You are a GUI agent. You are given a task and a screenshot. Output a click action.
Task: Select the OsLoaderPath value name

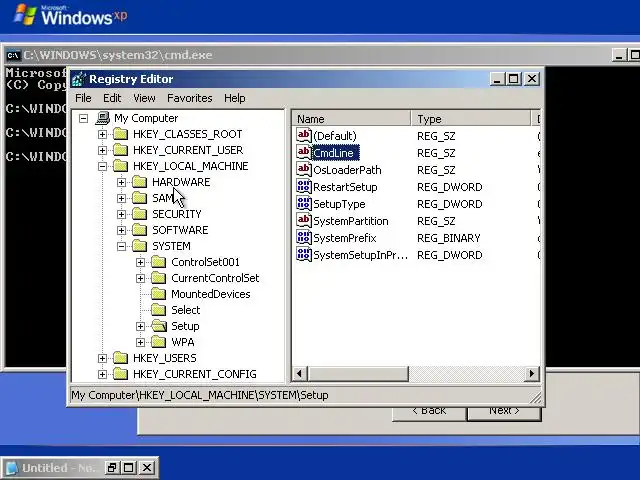coord(347,170)
